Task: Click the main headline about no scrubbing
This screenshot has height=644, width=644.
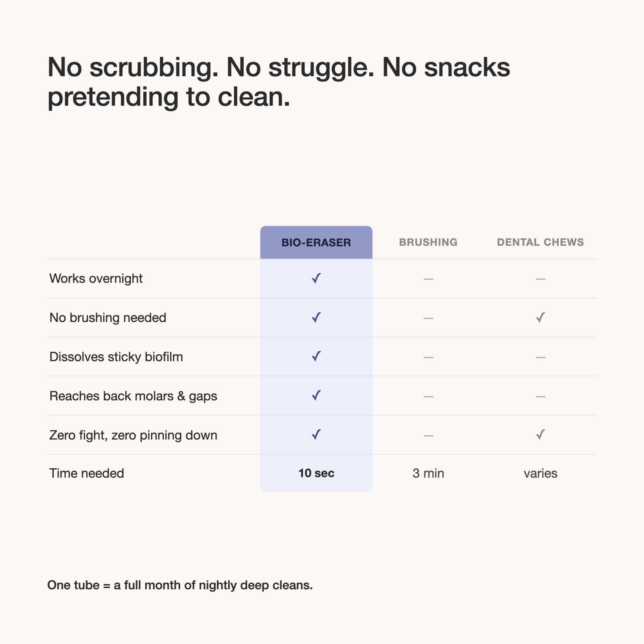Action: [x=279, y=82]
